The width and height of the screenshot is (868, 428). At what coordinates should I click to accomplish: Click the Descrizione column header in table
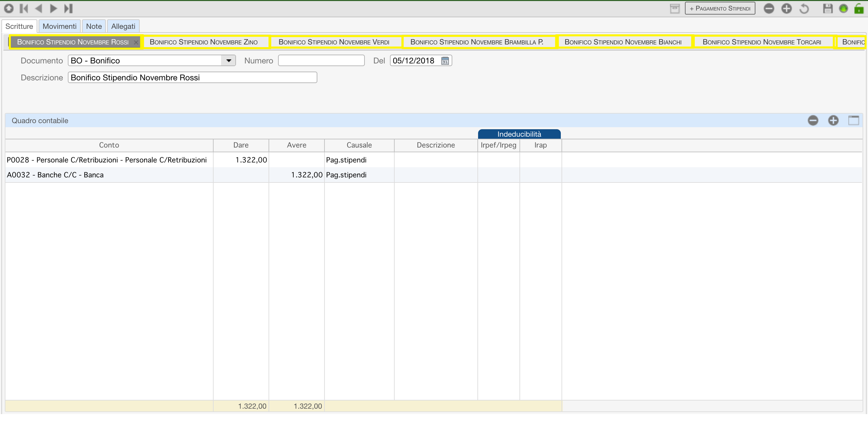(436, 145)
